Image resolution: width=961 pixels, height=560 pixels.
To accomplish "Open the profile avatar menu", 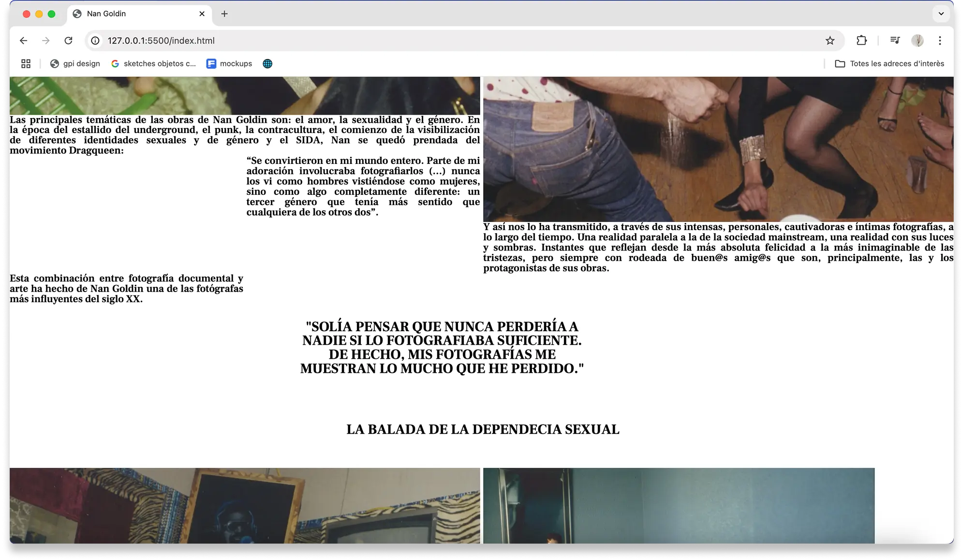I will (917, 41).
